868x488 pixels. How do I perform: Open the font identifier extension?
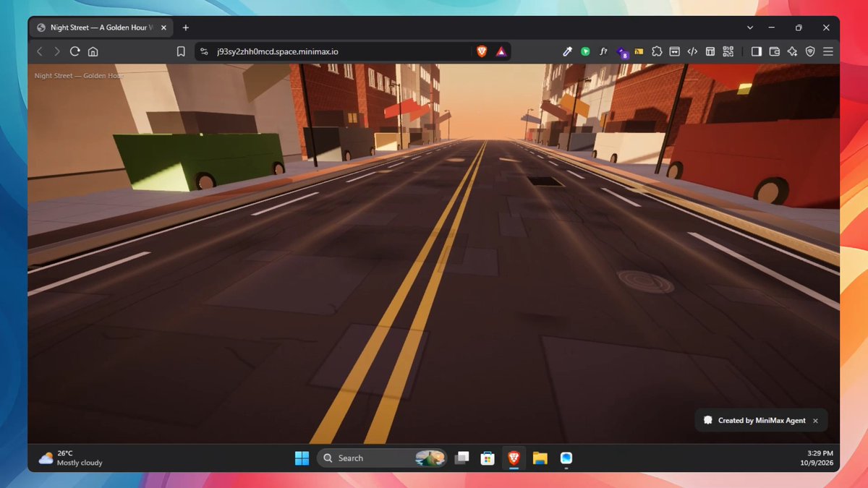click(x=603, y=51)
